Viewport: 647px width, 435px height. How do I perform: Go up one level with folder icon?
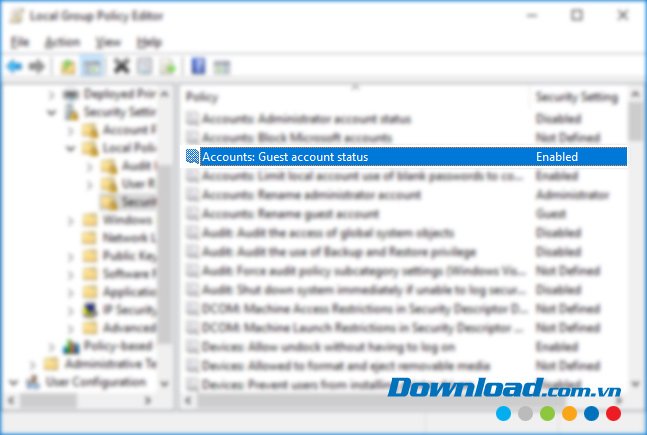pos(68,66)
